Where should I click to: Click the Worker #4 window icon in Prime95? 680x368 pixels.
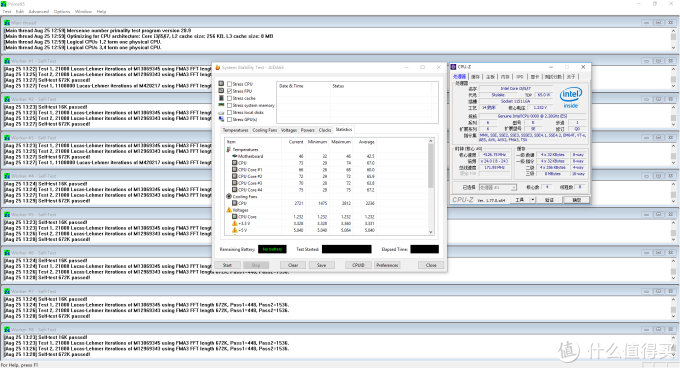(x=7, y=176)
